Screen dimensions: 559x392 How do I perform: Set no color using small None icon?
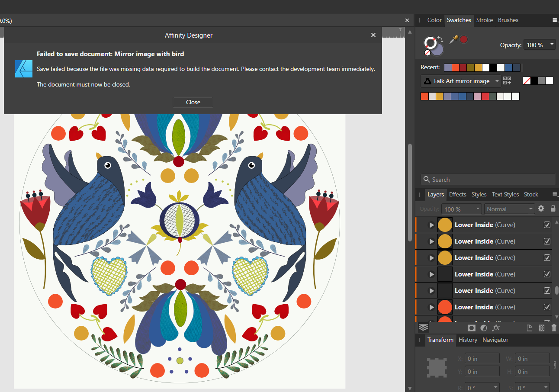click(427, 52)
